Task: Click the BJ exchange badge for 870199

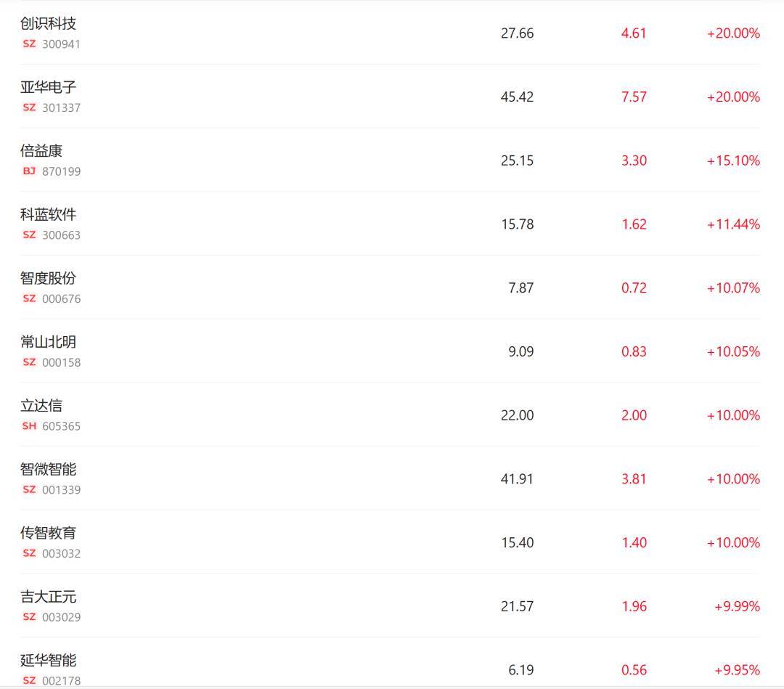Action: 29,171
